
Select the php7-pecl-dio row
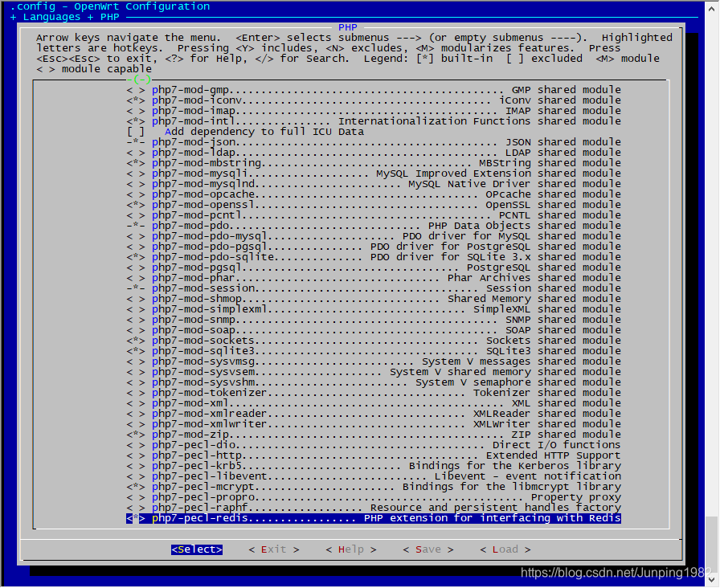374,445
